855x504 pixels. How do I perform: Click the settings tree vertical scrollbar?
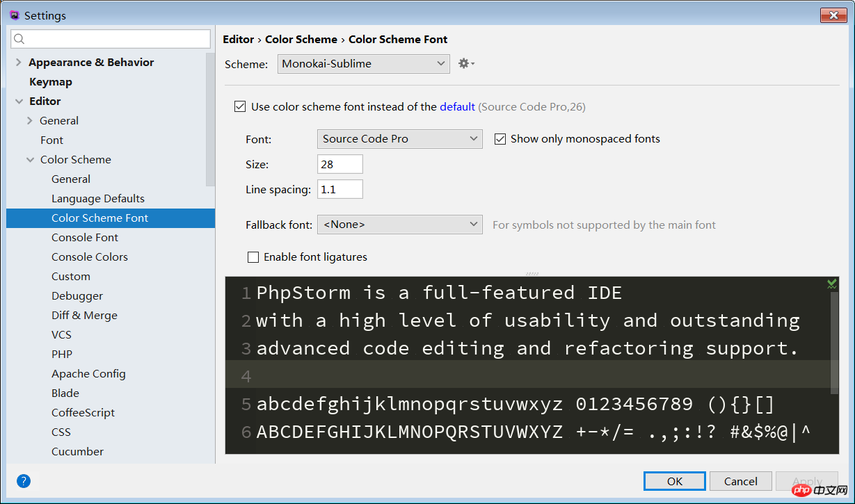pos(210,120)
